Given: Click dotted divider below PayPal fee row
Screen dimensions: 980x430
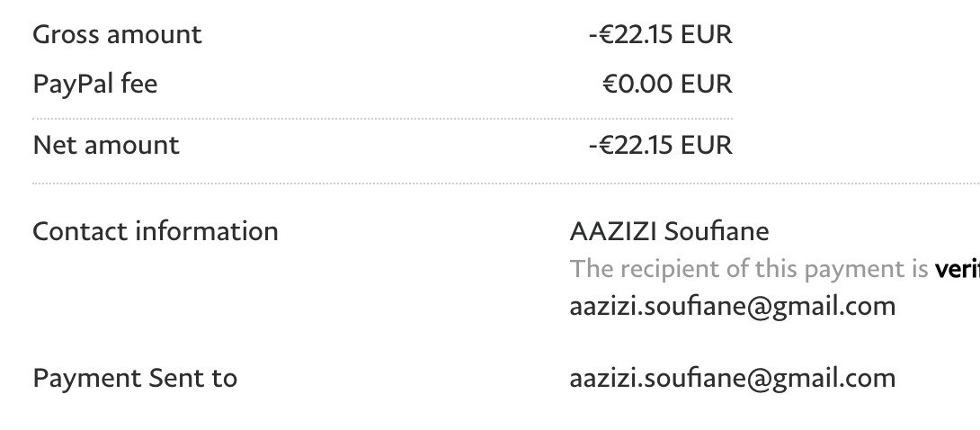Looking at the screenshot, I should point(382,119).
